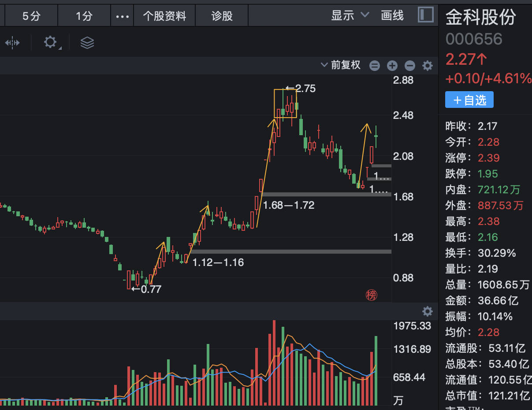
Task: Open the indicator layers icon
Action: (87, 42)
